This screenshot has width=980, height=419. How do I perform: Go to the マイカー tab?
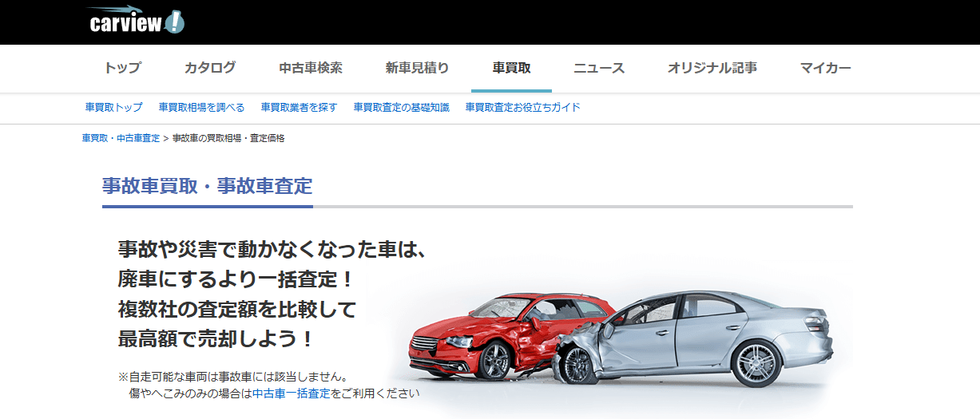pos(826,68)
